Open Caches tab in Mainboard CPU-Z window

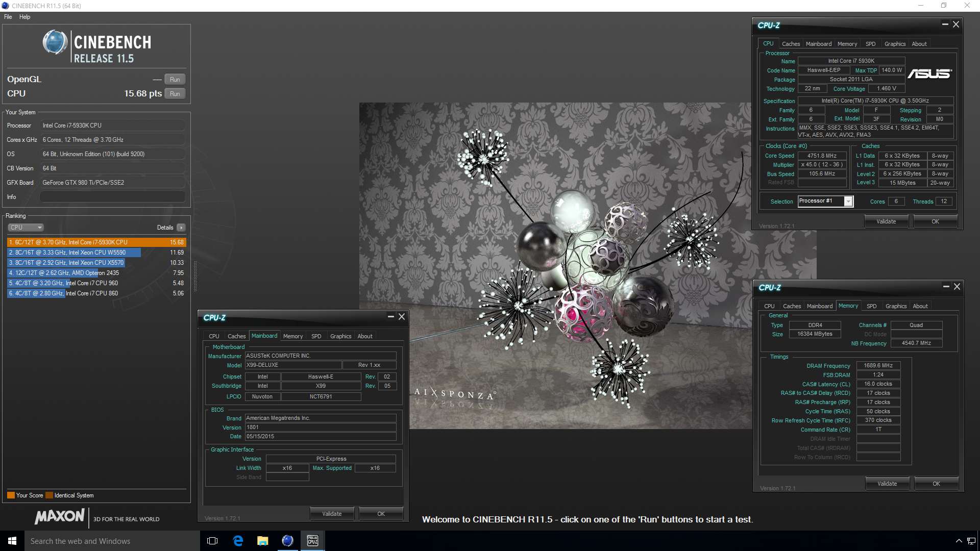coord(236,336)
